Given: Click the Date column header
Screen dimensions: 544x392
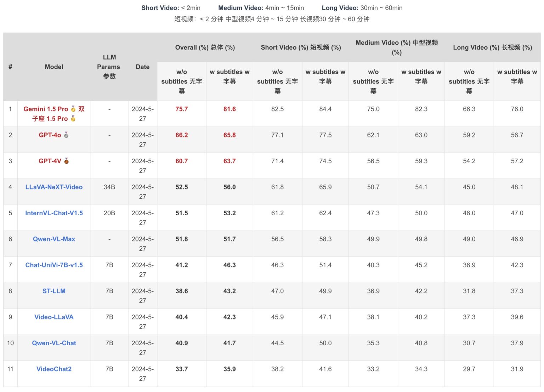Looking at the screenshot, I should coord(142,67).
